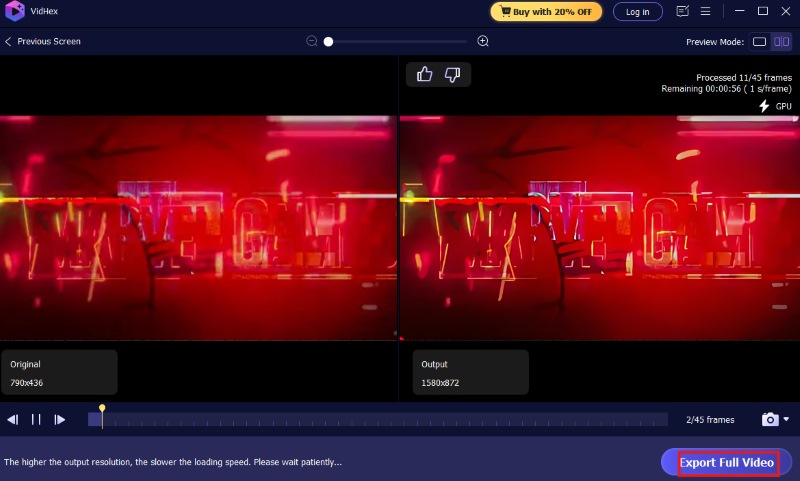Screen dimensions: 800x481
Task: Click the Export Full Video button
Action: [727, 462]
